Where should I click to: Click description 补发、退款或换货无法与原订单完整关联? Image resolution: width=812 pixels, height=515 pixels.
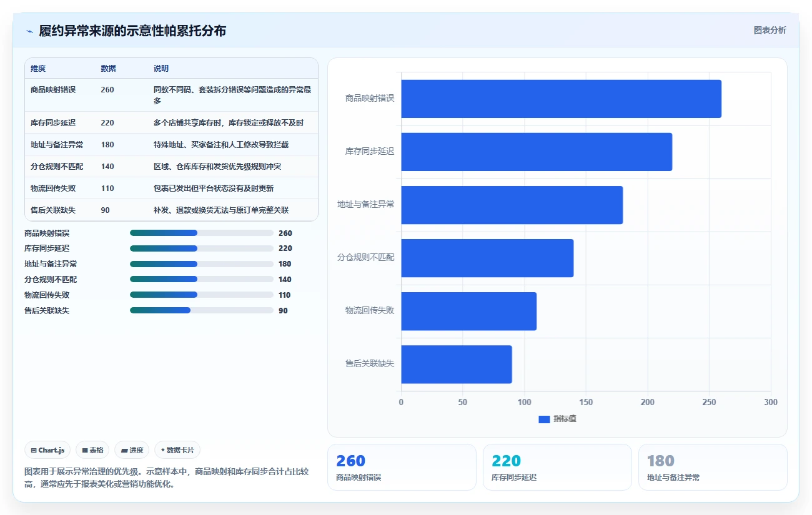(x=221, y=210)
